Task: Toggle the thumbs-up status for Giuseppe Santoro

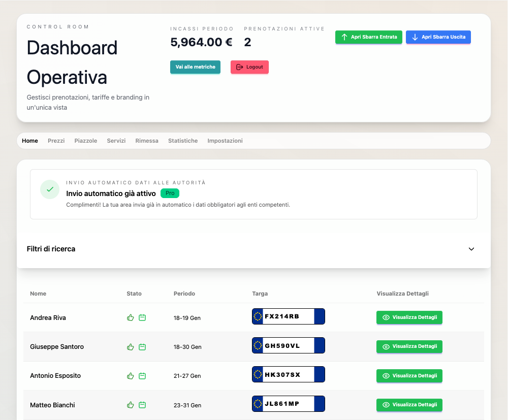Action: [131, 346]
